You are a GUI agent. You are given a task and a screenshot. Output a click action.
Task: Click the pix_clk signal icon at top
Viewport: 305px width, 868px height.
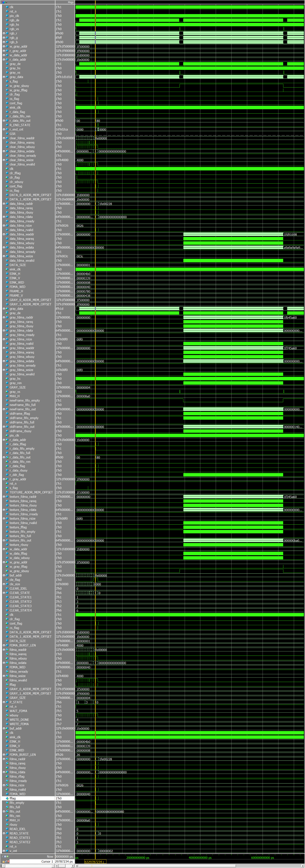point(7,16)
